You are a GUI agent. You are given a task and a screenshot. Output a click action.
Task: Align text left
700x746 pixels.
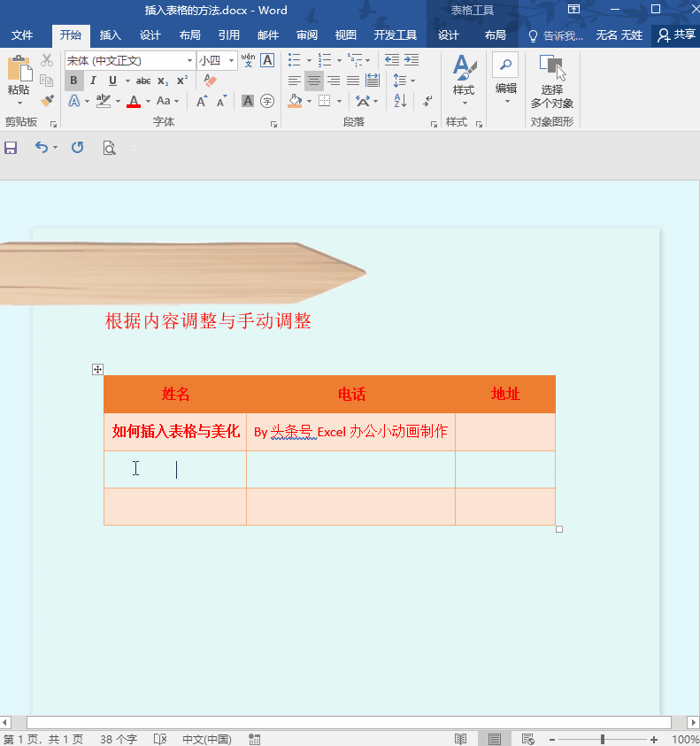pyautogui.click(x=295, y=81)
